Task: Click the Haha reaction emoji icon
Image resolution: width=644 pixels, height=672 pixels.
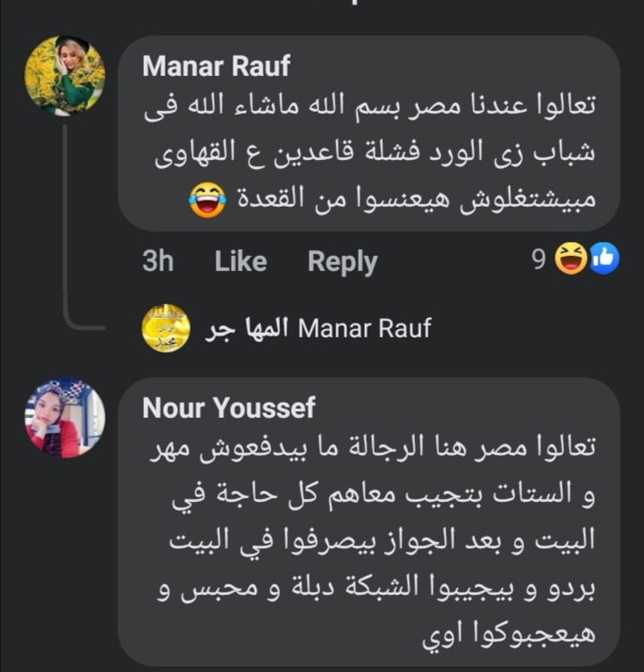Action: tap(572, 259)
